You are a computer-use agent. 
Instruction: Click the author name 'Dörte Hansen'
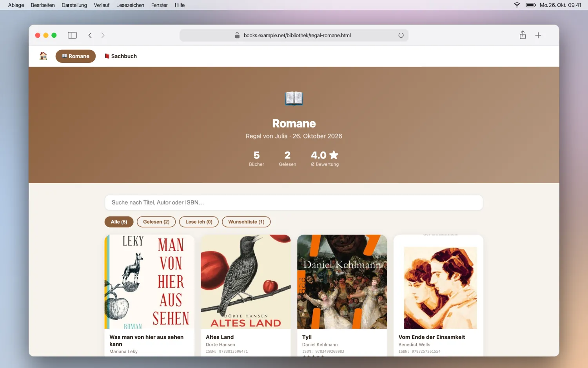pyautogui.click(x=220, y=344)
